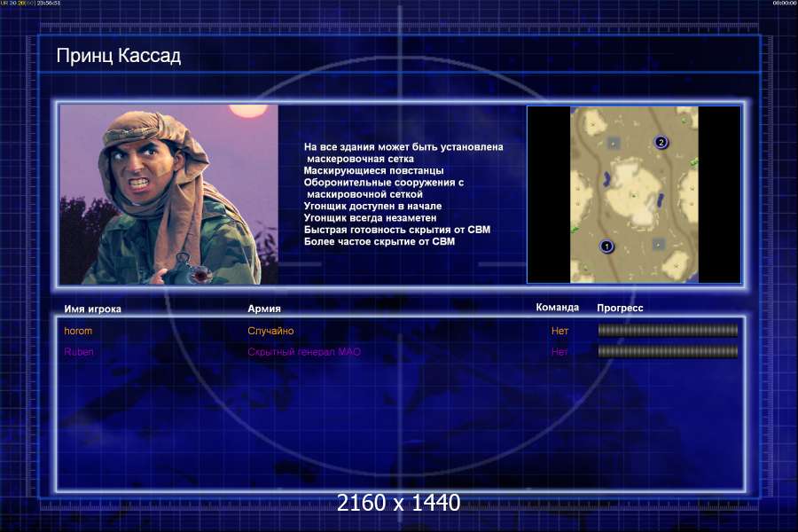
Task: Click the line Угонщик всегда незаметен
Action: [370, 218]
